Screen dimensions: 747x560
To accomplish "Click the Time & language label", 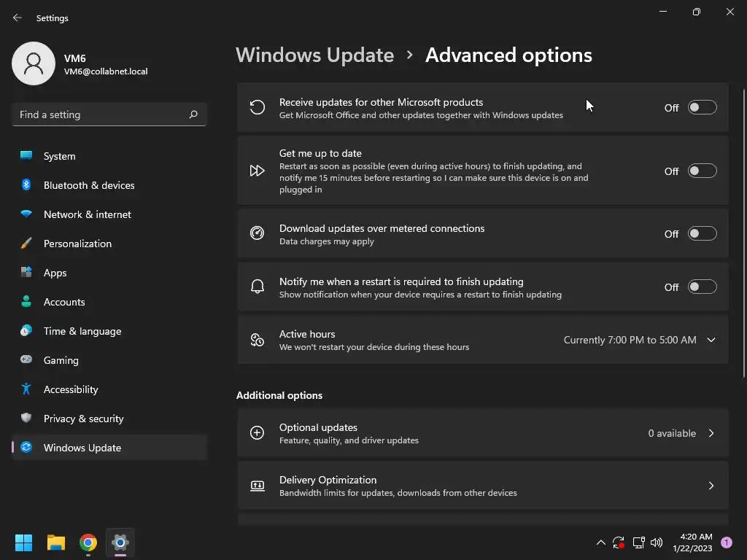I will tap(82, 331).
